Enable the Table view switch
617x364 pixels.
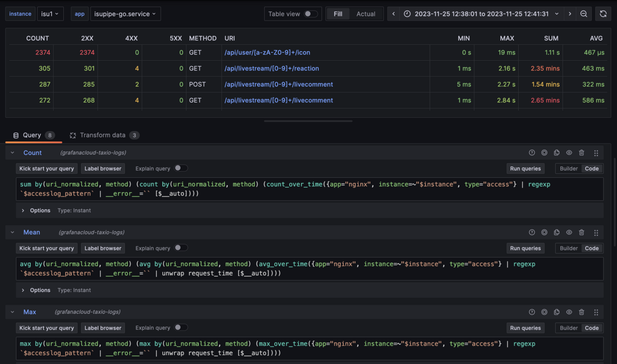(x=311, y=14)
